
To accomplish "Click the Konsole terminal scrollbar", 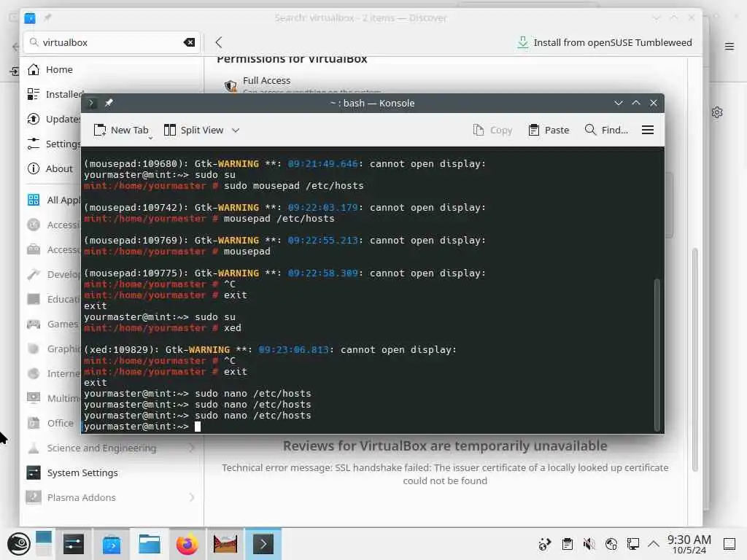I will click(x=657, y=354).
